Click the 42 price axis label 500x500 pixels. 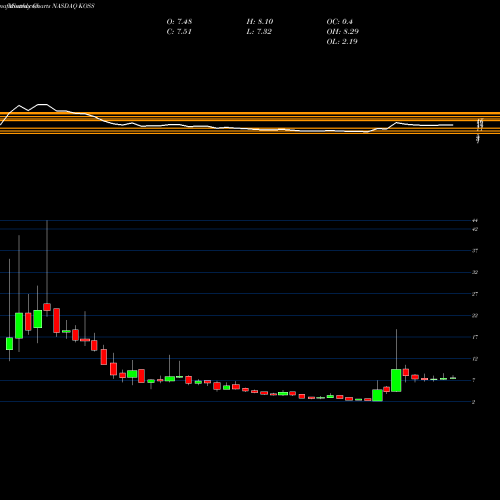pos(475,229)
